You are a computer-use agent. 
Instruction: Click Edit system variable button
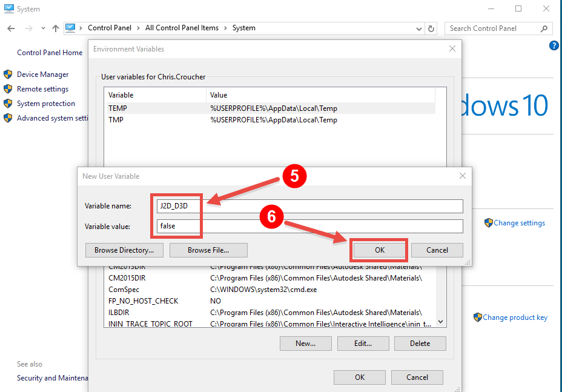point(363,344)
